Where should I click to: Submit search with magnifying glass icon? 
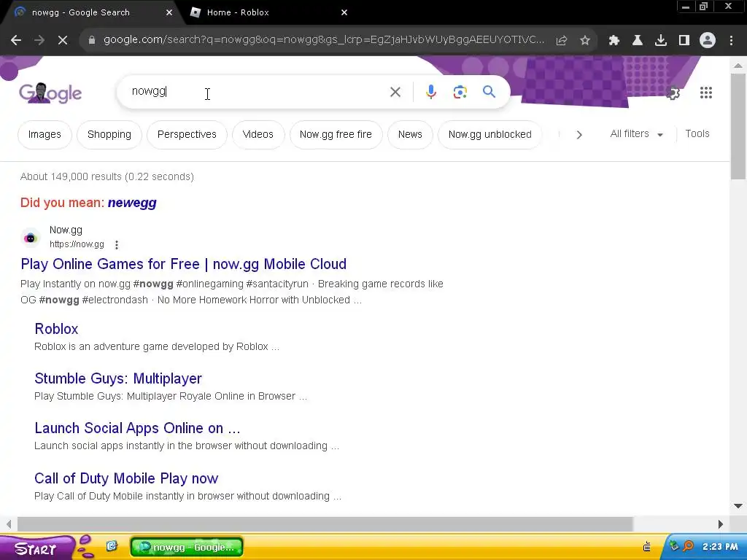coord(489,91)
